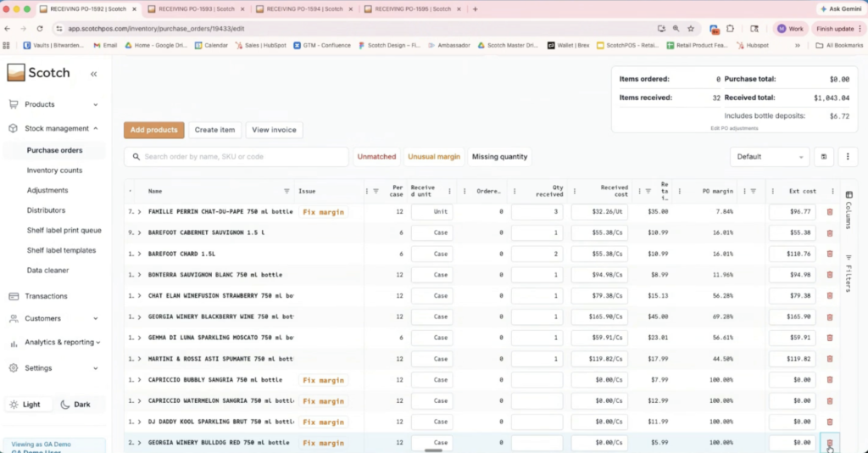Delete the GEORGIA WINERY BULLDOG RED row
This screenshot has height=453, width=868.
(829, 443)
